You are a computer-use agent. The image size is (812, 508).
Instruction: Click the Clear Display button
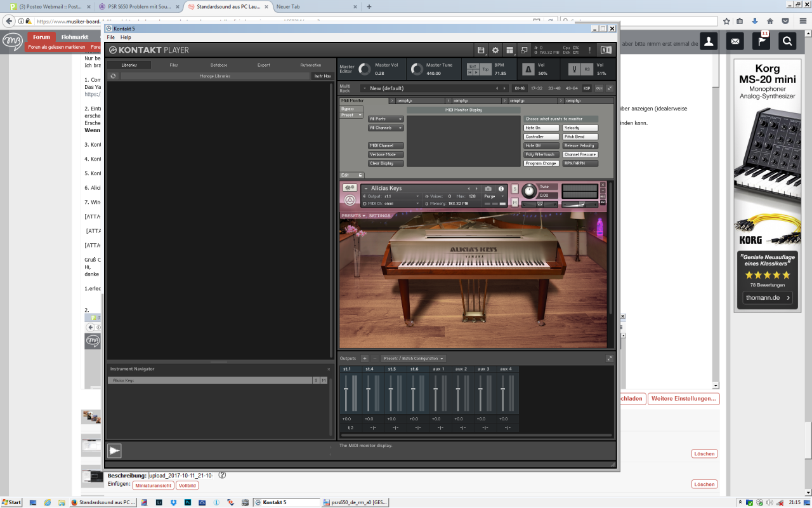click(386, 163)
